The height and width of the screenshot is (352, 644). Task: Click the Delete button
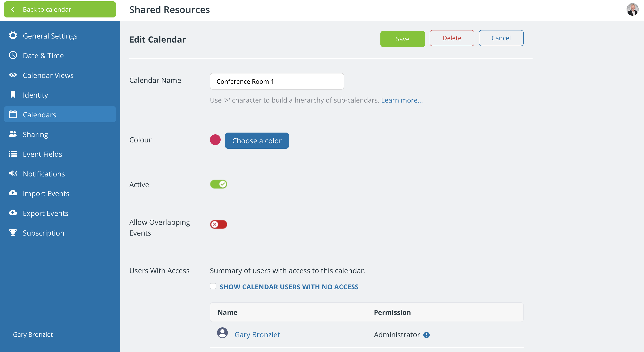pos(452,38)
